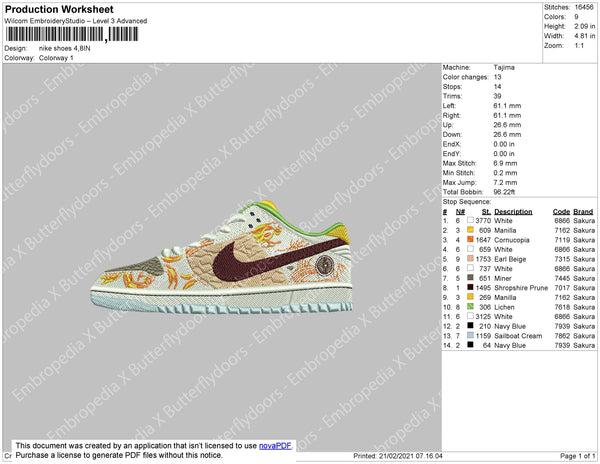Screen dimensions: 600x464
Task: Open the novaPDF link in the notice
Action: [x=275, y=446]
